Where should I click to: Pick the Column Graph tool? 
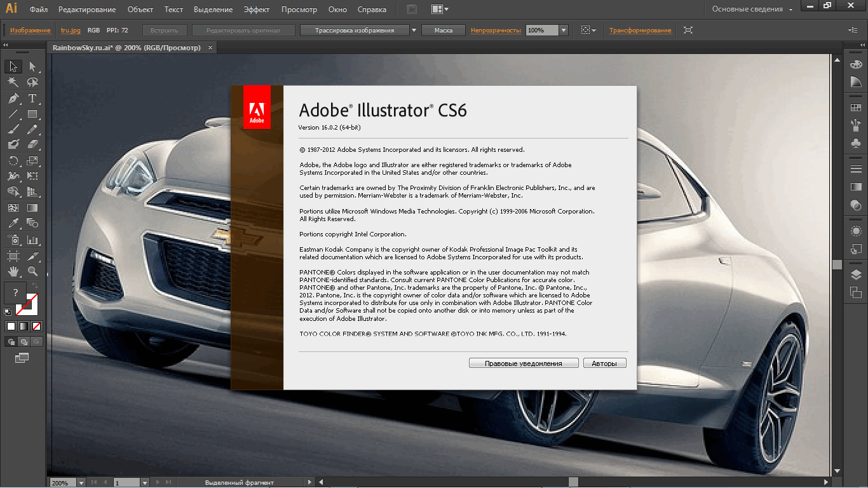pyautogui.click(x=32, y=240)
